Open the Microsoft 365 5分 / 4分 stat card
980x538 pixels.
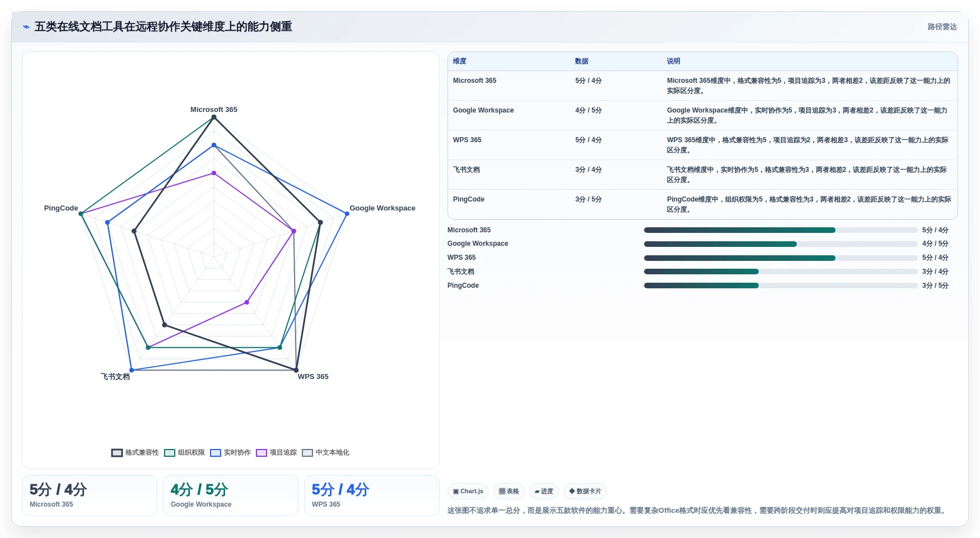tap(90, 495)
